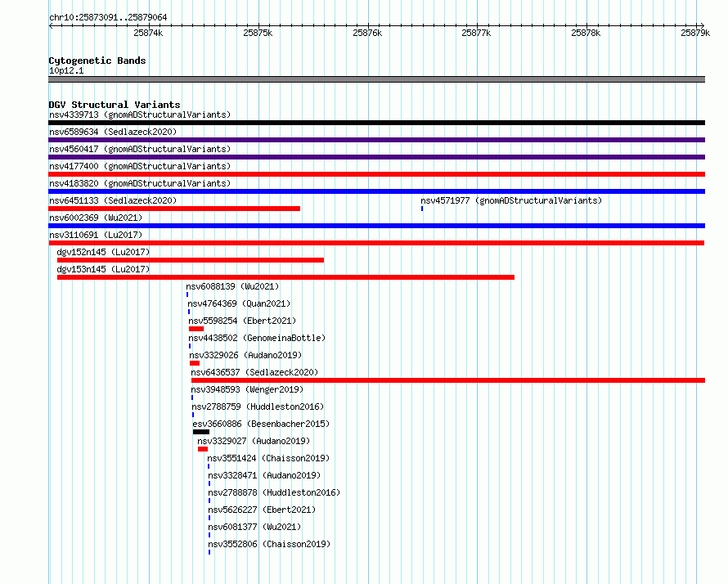
Task: Select the nsv4560417 variant label
Action: point(140,149)
